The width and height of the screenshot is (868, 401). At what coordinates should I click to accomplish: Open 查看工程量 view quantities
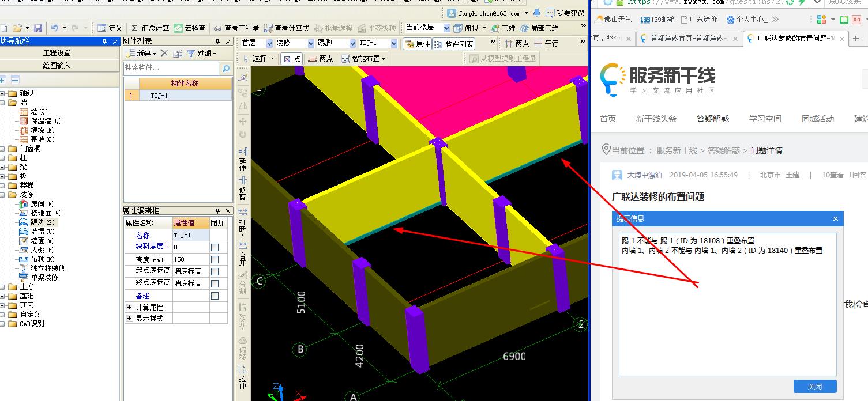pyautogui.click(x=236, y=28)
